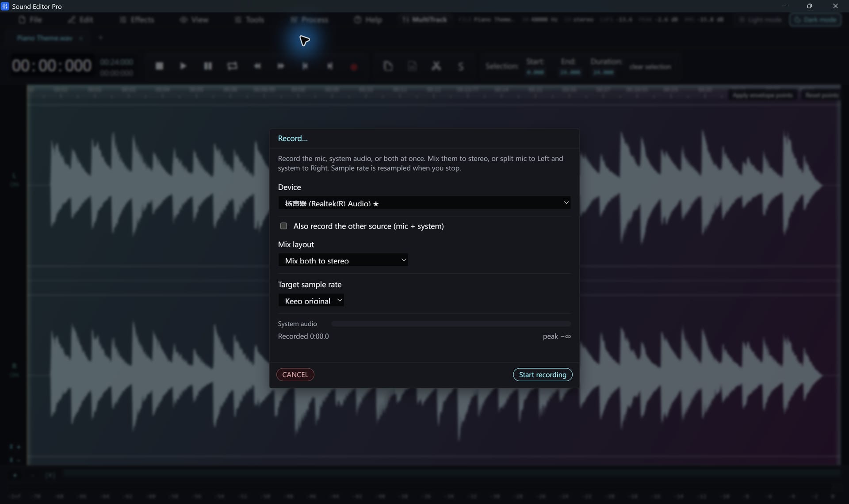Open the Effects menu

click(137, 19)
